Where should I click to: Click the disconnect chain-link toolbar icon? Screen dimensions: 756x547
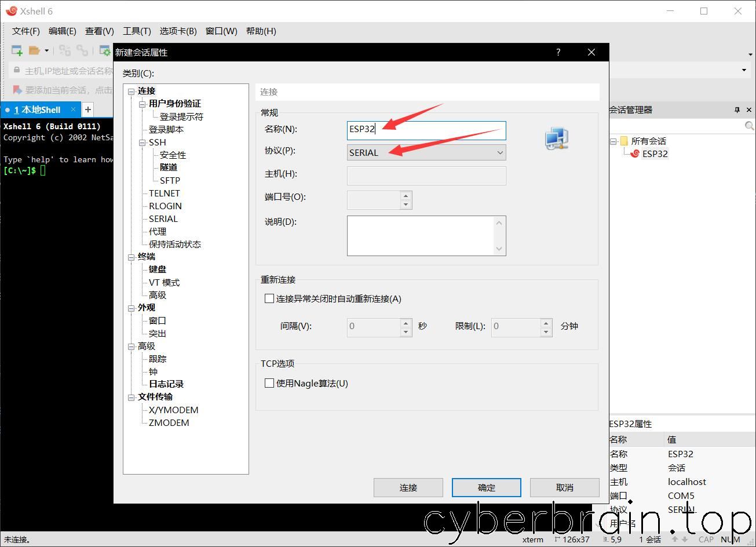83,50
